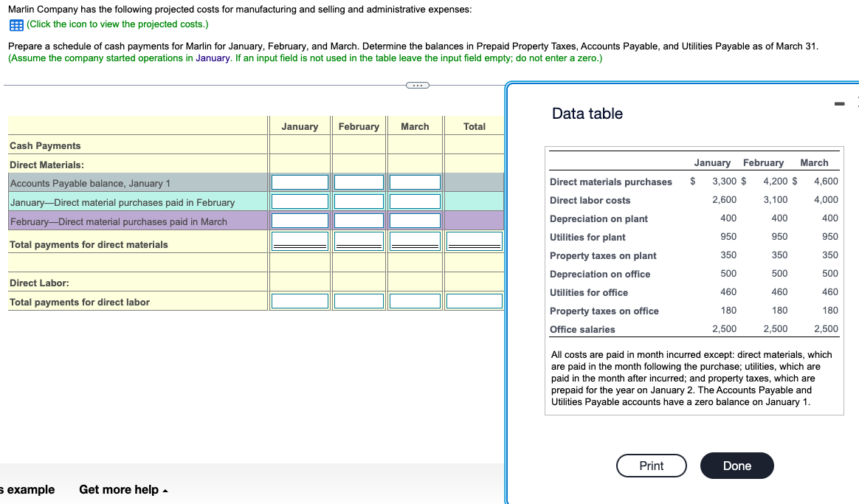Click the Data table heading

[x=587, y=114]
